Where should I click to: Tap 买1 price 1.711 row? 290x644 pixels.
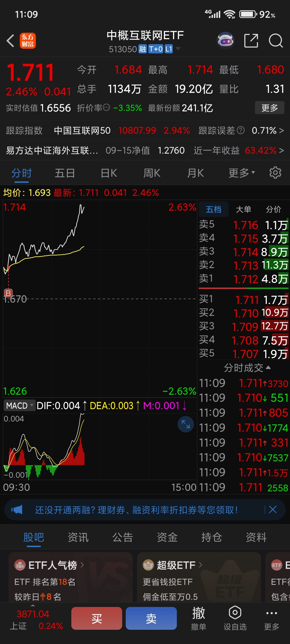[243, 299]
